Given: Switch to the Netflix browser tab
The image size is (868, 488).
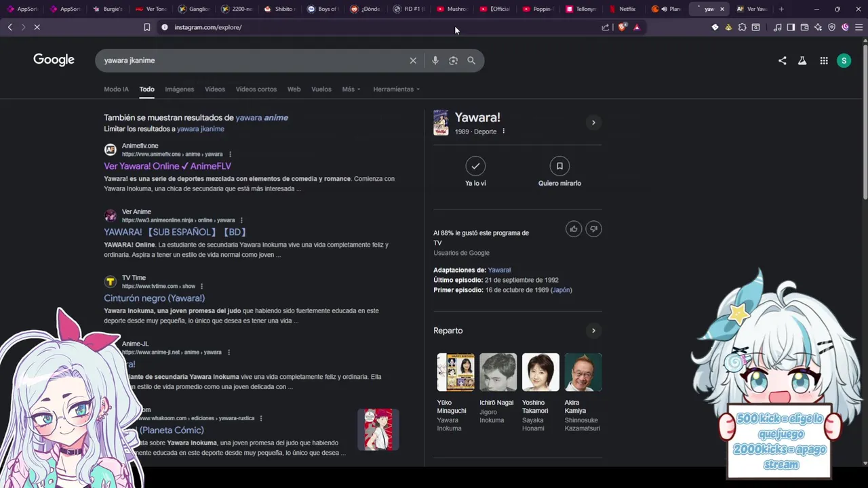Looking at the screenshot, I should click(623, 9).
